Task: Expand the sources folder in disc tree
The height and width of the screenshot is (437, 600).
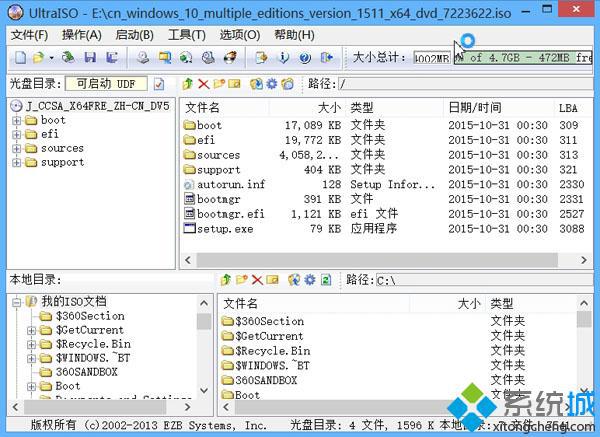Action: [x=16, y=148]
